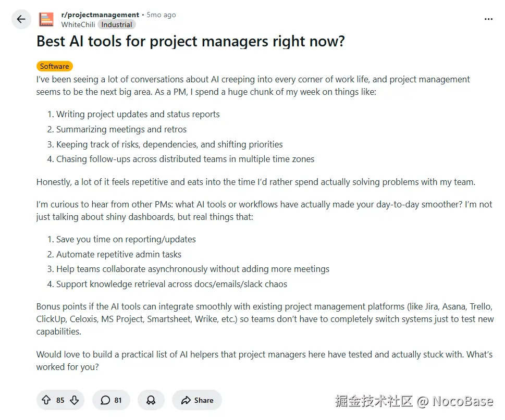Open WhiteChili's user profile
The height and width of the screenshot is (420, 505).
click(78, 24)
